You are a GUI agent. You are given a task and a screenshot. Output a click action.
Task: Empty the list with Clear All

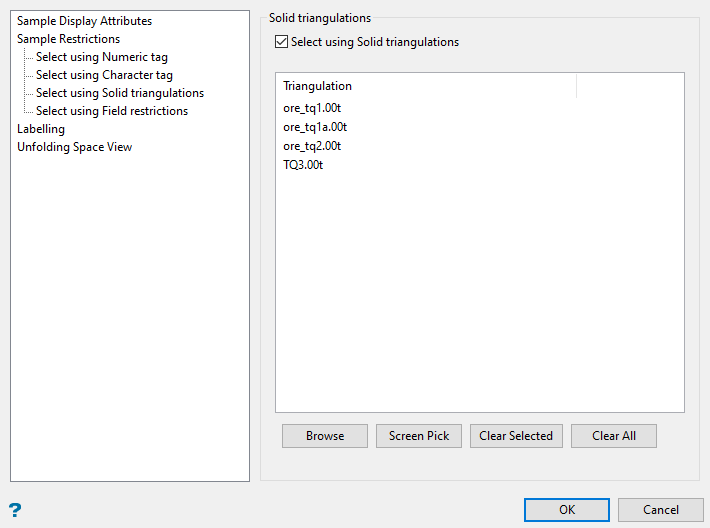coord(614,436)
